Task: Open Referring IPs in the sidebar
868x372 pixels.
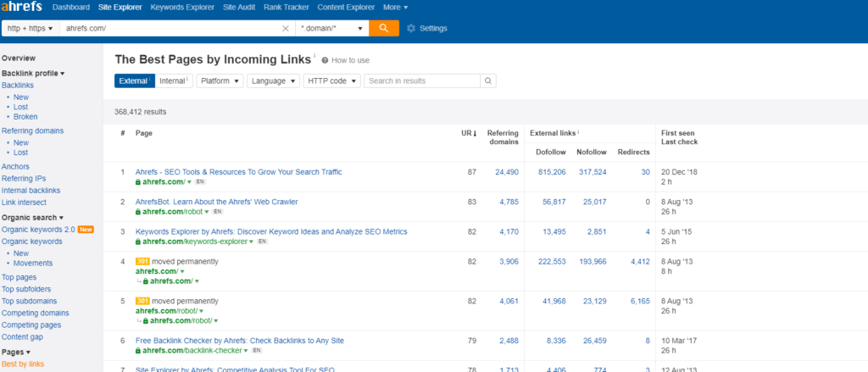Action: pos(24,178)
